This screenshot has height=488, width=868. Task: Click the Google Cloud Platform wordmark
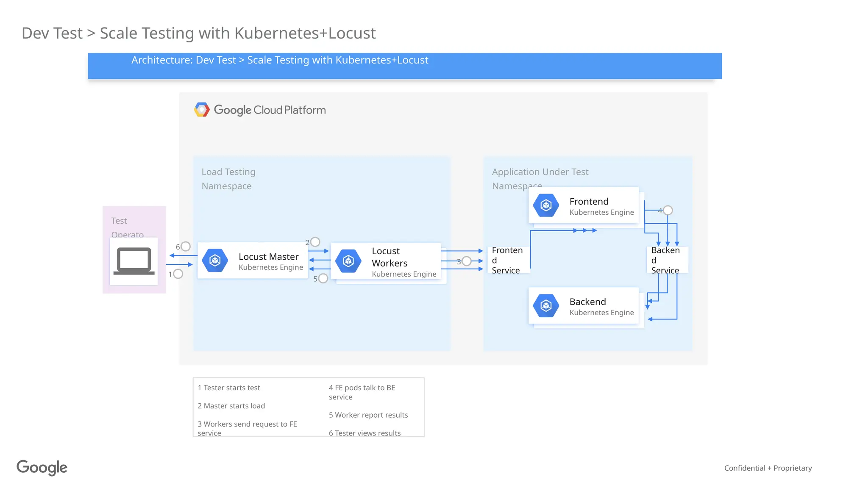(270, 110)
